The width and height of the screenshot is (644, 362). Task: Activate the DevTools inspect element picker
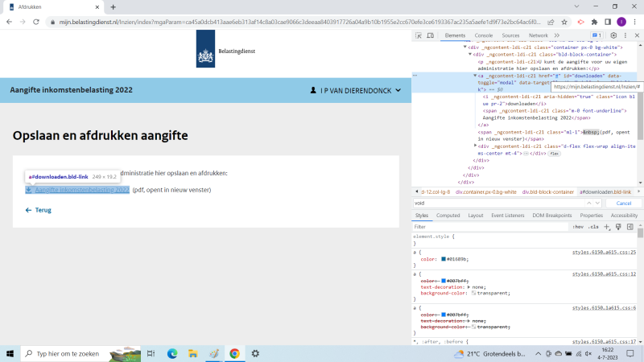pyautogui.click(x=419, y=35)
